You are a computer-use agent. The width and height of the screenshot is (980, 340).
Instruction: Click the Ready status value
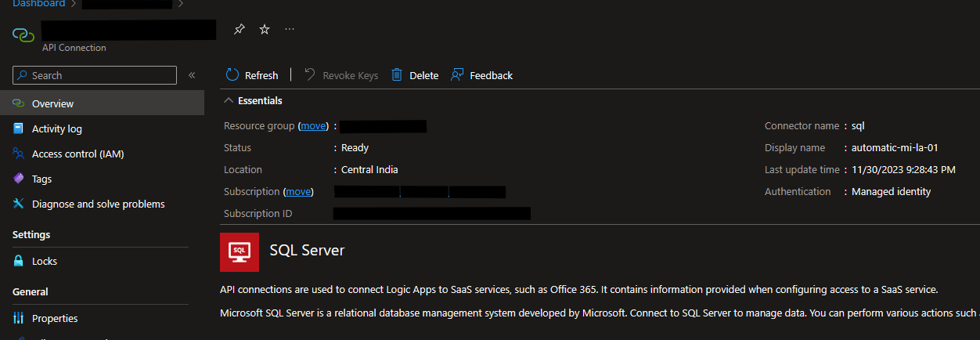click(355, 148)
